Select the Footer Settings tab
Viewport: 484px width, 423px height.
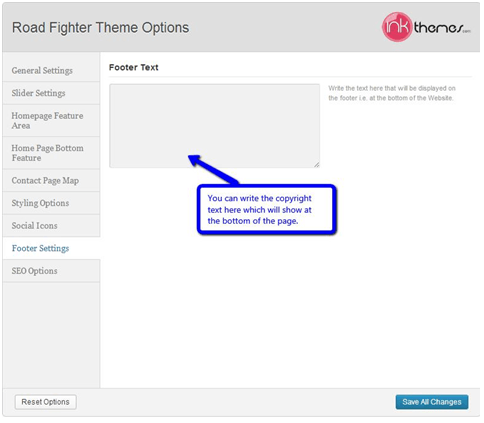pyautogui.click(x=51, y=248)
